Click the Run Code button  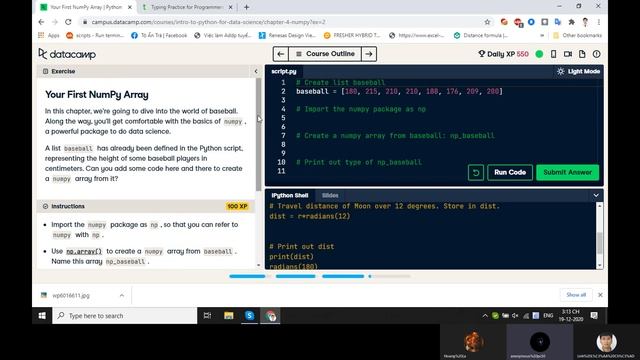[510, 172]
